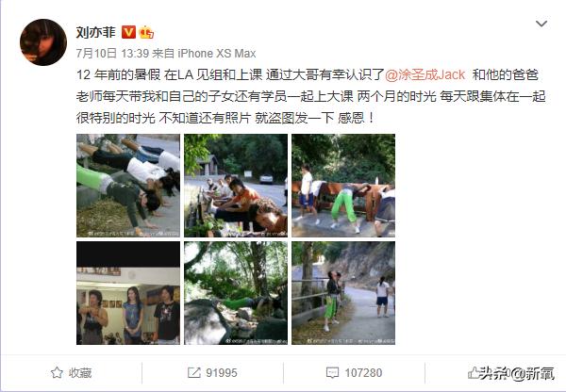
Task: Open the second photo with parked car
Action: click(x=236, y=186)
